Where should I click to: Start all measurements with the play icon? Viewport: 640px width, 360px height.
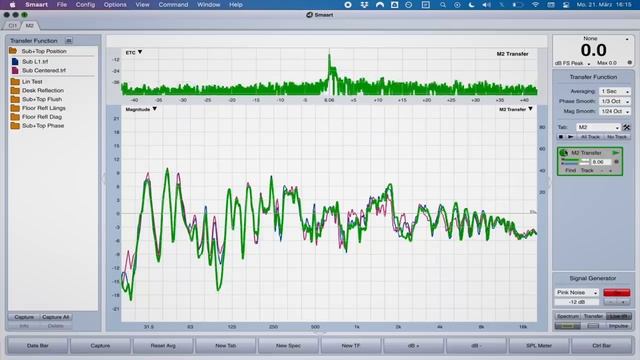coord(570,137)
